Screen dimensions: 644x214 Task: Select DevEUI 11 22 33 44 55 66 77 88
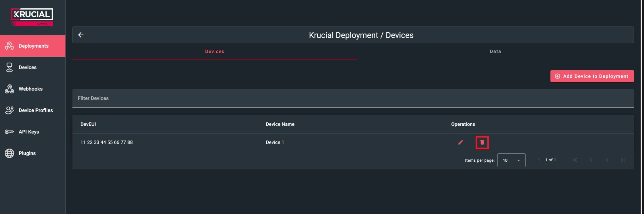(x=107, y=142)
